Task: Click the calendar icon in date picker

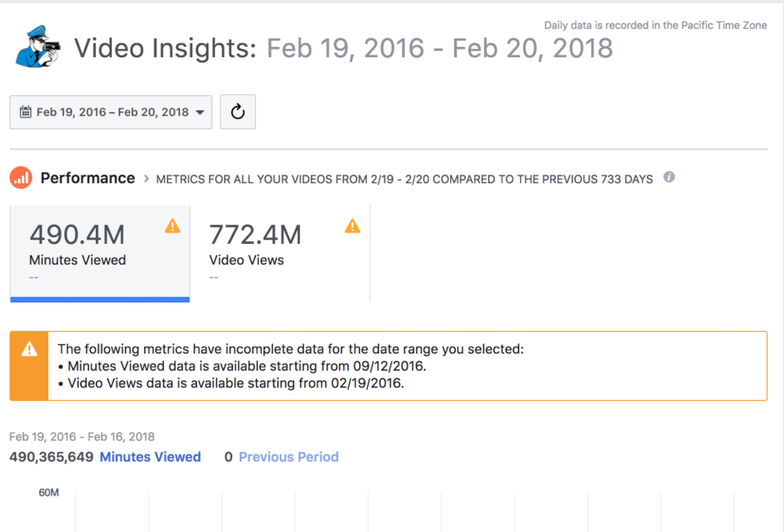Action: click(26, 112)
